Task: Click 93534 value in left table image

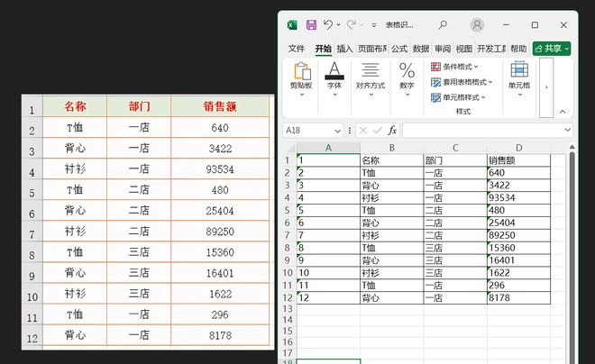Action: click(x=220, y=169)
